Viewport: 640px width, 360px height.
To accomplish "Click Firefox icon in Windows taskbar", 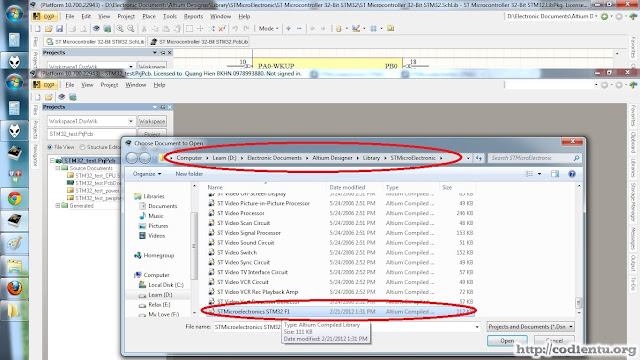I will 15,288.
